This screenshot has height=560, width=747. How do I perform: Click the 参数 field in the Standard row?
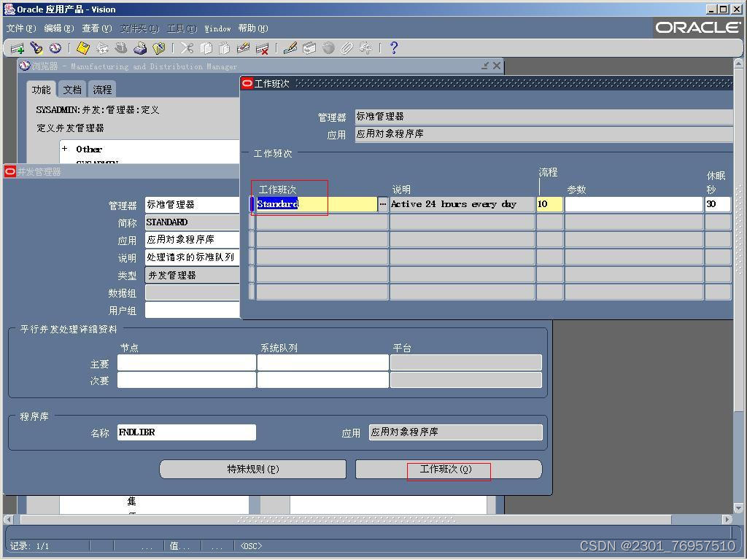[x=634, y=204]
